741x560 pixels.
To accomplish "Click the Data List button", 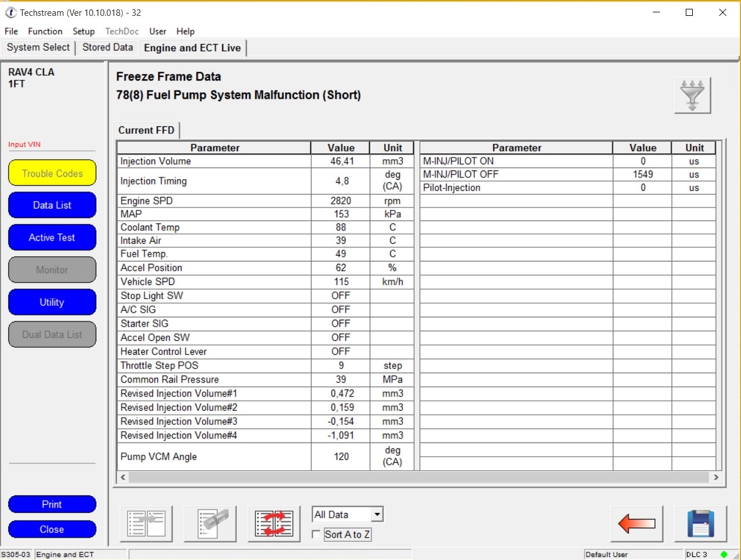I will click(52, 205).
